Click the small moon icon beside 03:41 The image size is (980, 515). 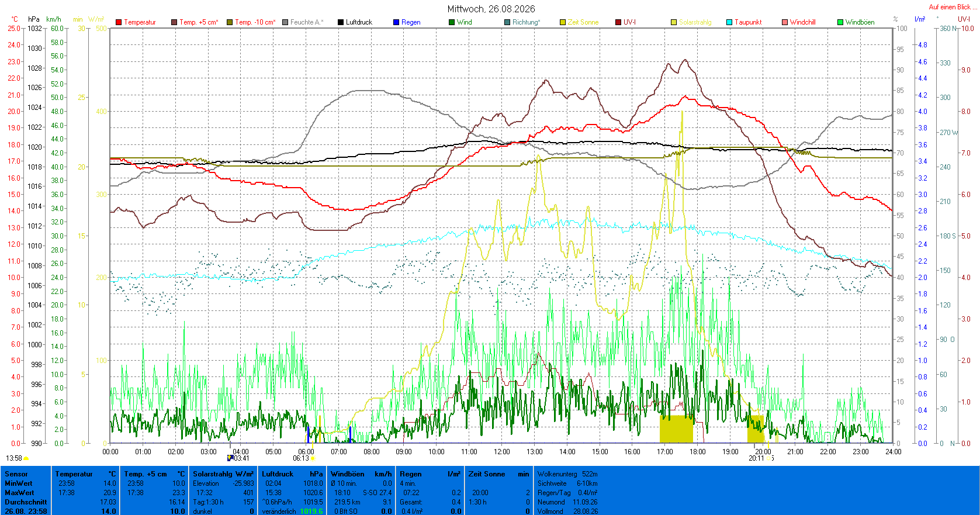pos(230,458)
